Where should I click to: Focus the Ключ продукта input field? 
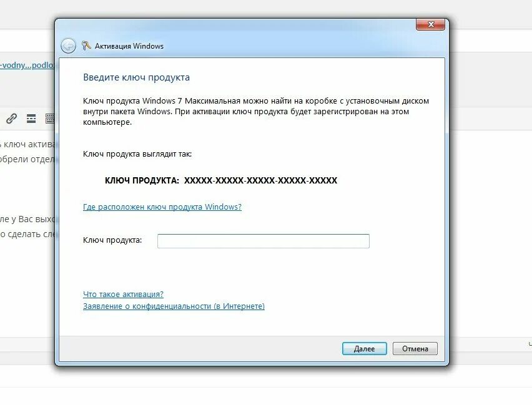(264, 241)
